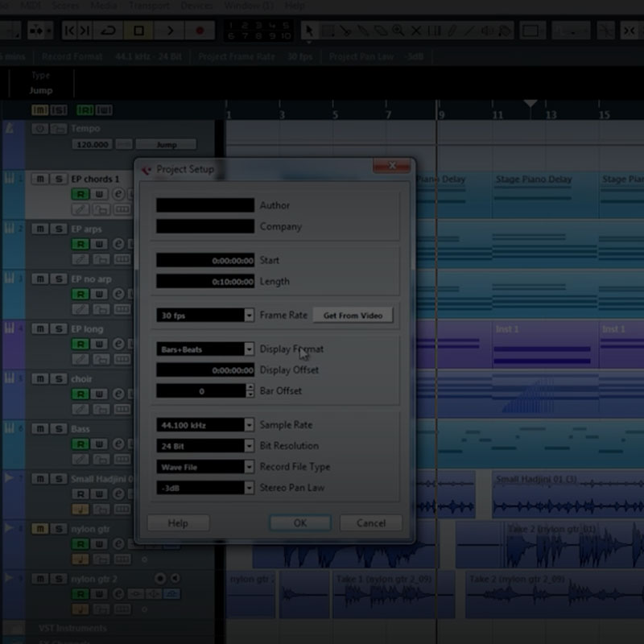Open channel settings 'e' on EP chords 1

118,194
